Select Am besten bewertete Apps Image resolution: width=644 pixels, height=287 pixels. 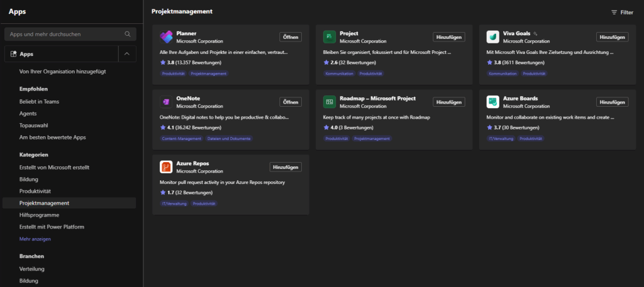(x=53, y=138)
